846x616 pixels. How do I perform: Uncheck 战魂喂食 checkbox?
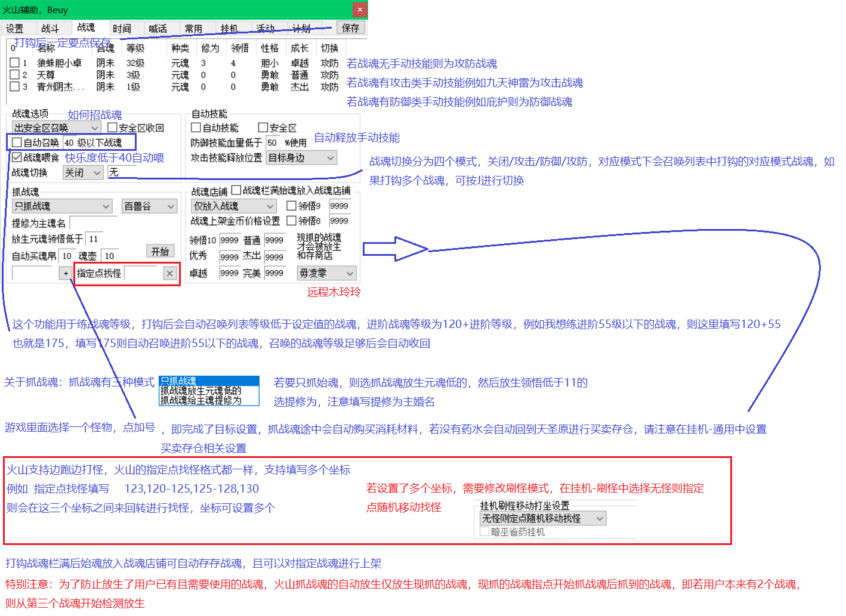click(17, 157)
